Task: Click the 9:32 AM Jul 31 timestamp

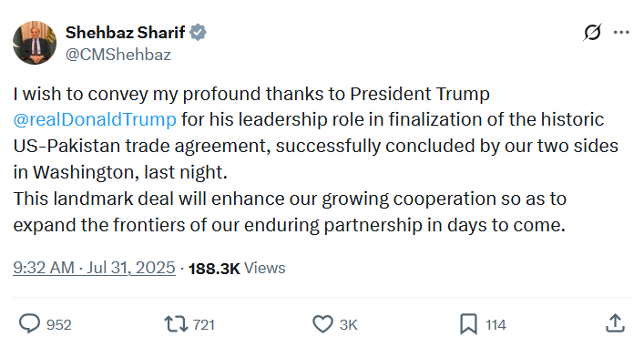Action: tap(94, 268)
